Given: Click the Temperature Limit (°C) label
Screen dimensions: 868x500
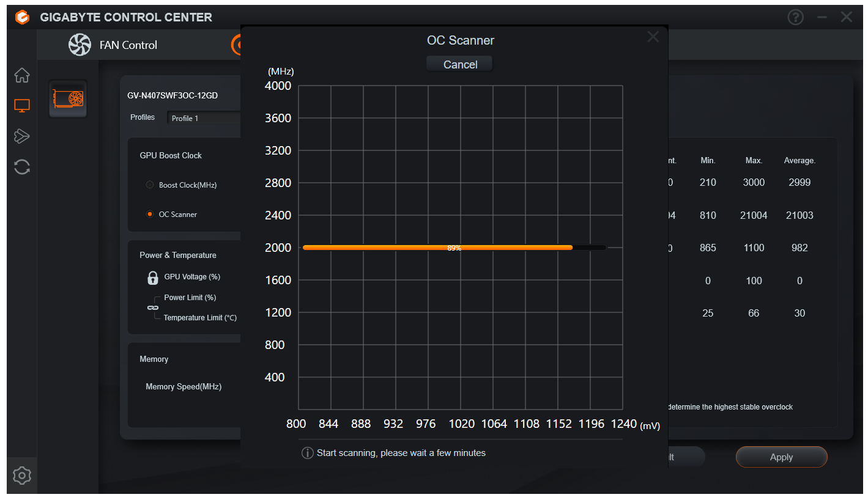Looking at the screenshot, I should point(200,318).
